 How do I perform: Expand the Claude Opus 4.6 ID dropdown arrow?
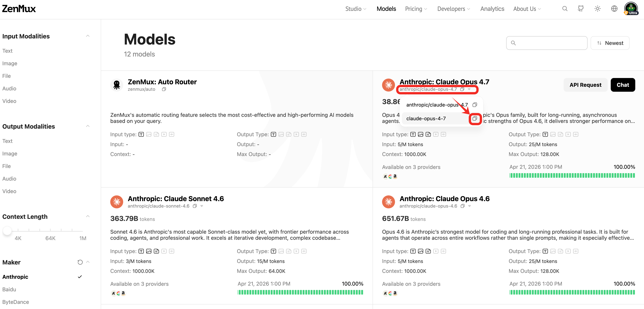pyautogui.click(x=470, y=206)
